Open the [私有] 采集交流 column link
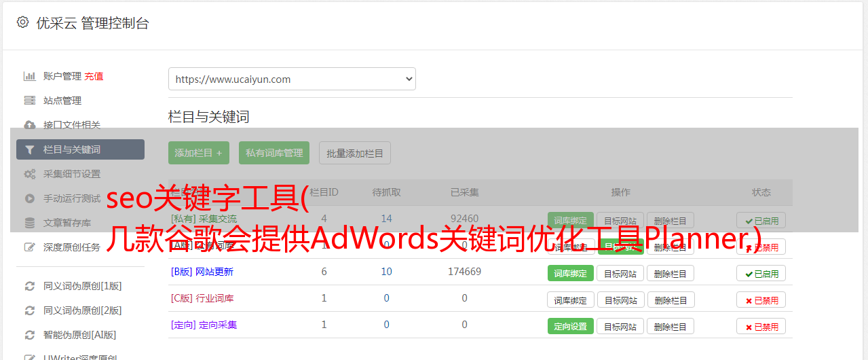The height and width of the screenshot is (360, 868). (204, 219)
